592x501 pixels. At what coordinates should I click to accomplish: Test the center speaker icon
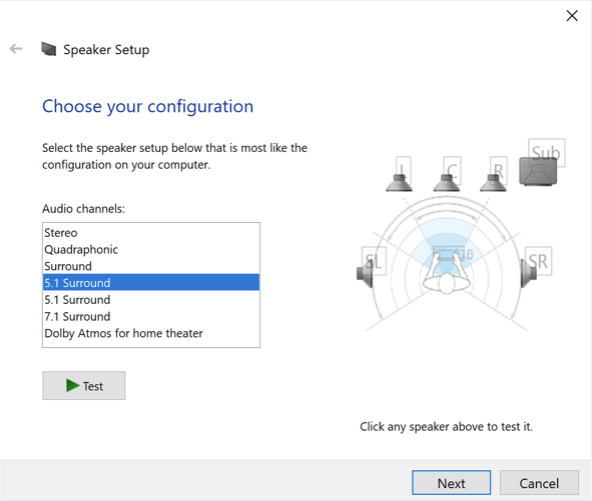(447, 183)
